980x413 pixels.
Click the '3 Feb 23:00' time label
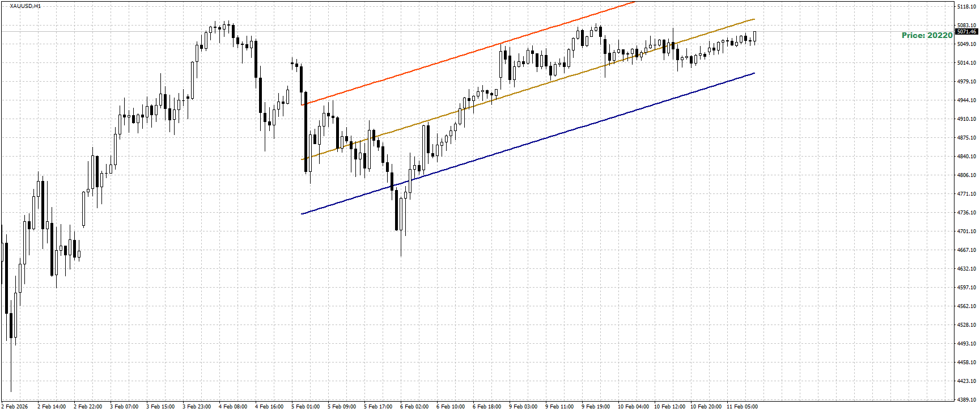[x=197, y=407]
